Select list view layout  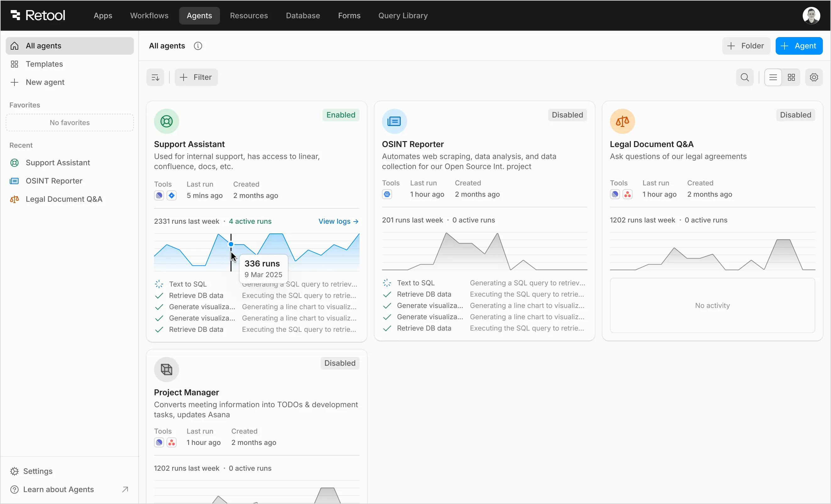coord(773,77)
